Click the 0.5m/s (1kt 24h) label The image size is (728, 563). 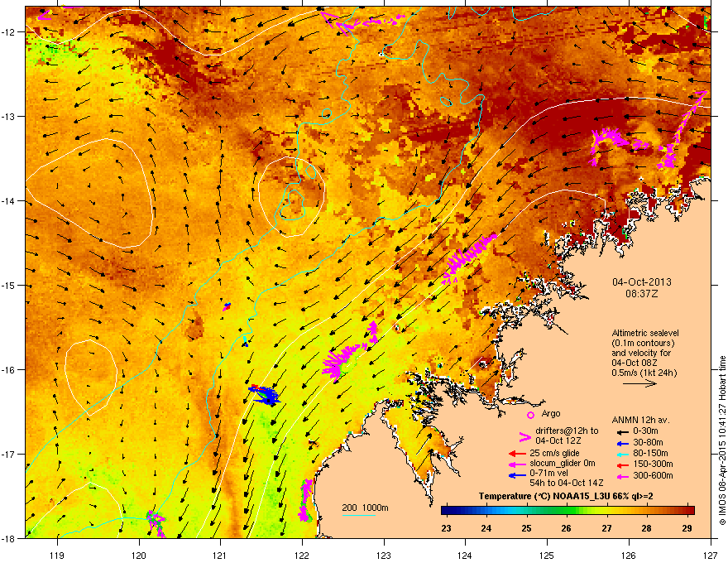pos(644,373)
